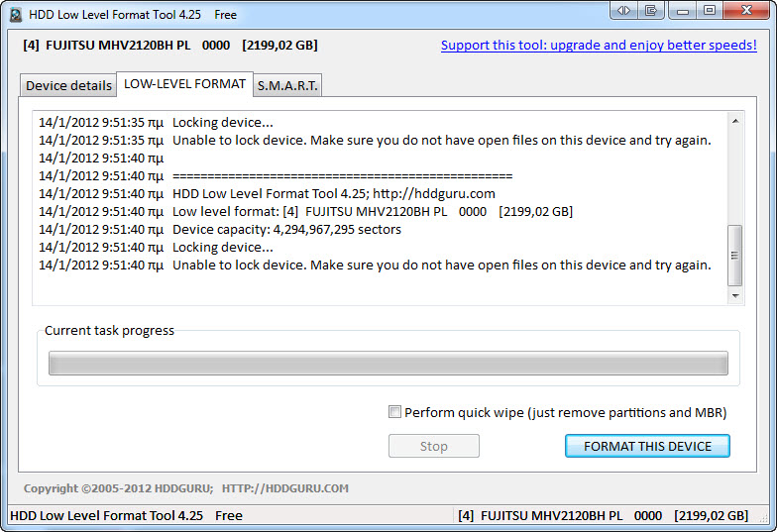Open the Support this tool upgrade link
This screenshot has height=532, width=777.
(599, 46)
